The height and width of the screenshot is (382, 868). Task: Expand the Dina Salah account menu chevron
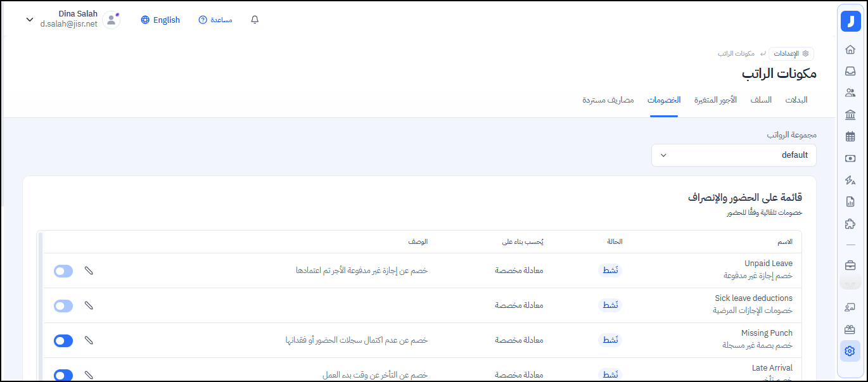29,20
